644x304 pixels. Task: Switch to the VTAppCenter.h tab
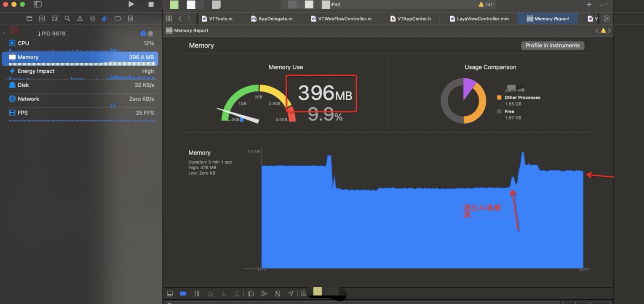point(410,19)
